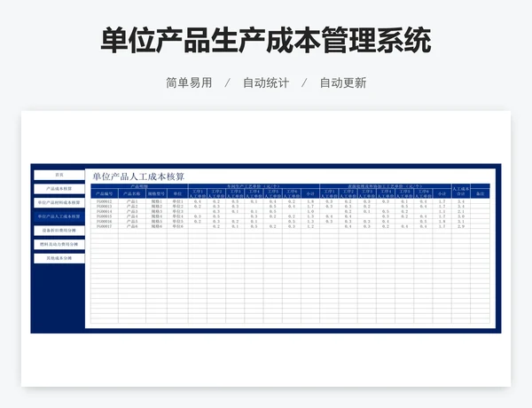Select product code cell PG00013
Viewport: 532px width, 408px height.
pos(105,207)
